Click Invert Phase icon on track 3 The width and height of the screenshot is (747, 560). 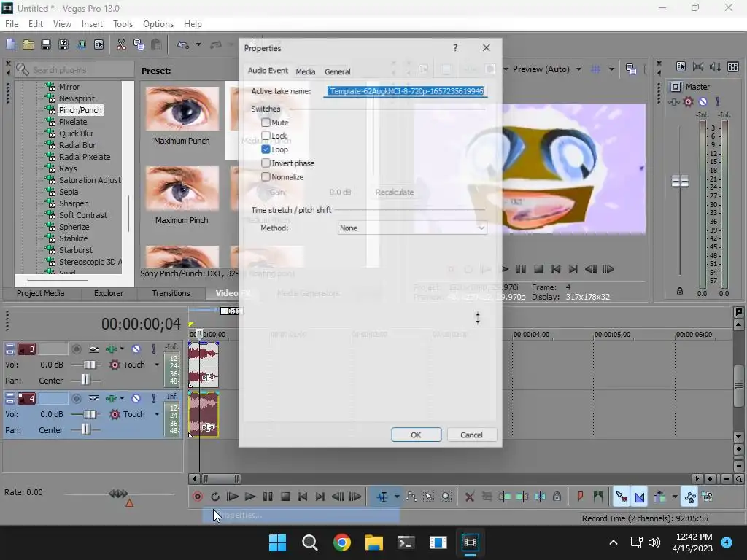(x=94, y=349)
